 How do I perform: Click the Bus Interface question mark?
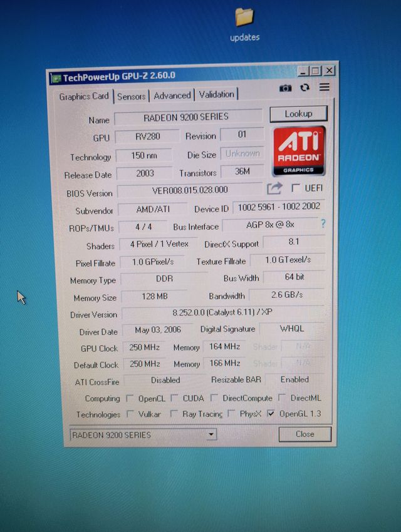pos(323,223)
